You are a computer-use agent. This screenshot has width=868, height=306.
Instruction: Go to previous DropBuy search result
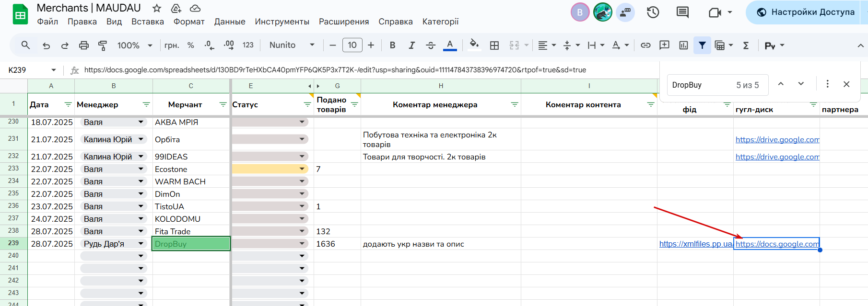[781, 84]
